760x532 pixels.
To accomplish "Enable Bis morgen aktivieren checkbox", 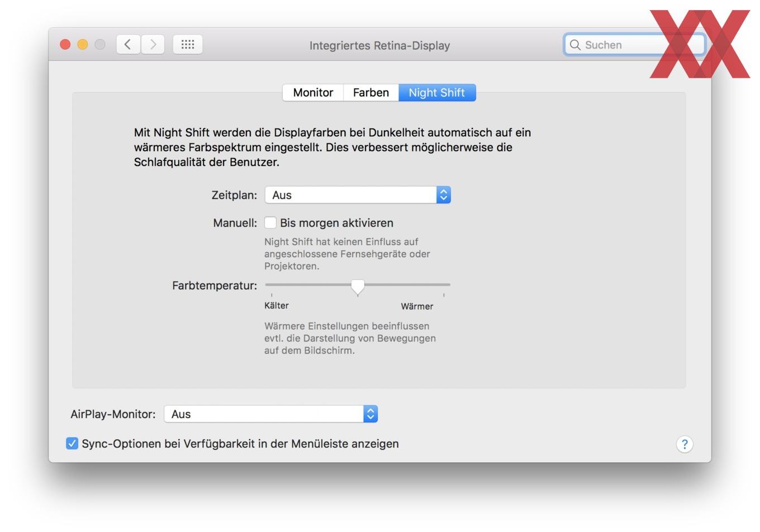I will (270, 223).
